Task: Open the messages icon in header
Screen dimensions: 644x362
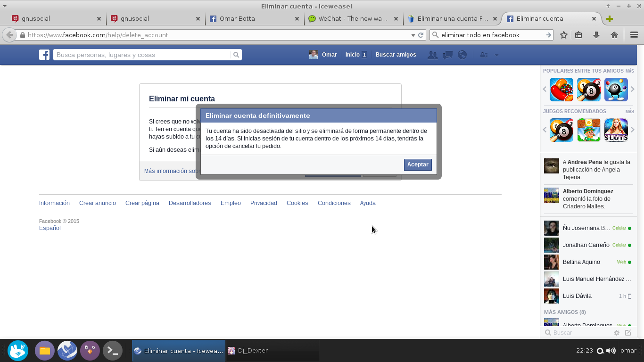Action: tap(447, 55)
